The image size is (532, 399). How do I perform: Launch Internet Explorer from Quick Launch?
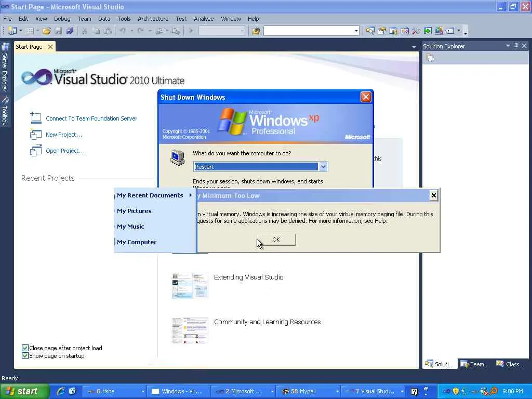coord(61,391)
